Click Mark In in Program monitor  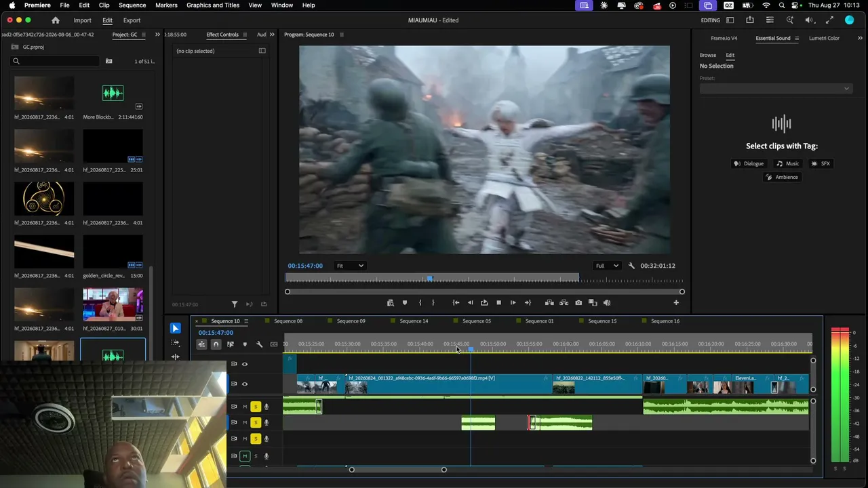420,303
